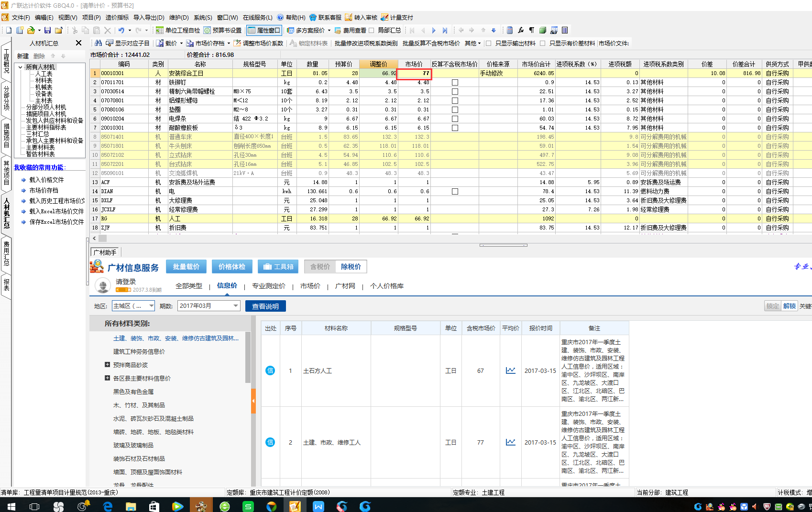Click the paragraph mark toolbar icon
The image size is (812, 512).
click(x=531, y=30)
